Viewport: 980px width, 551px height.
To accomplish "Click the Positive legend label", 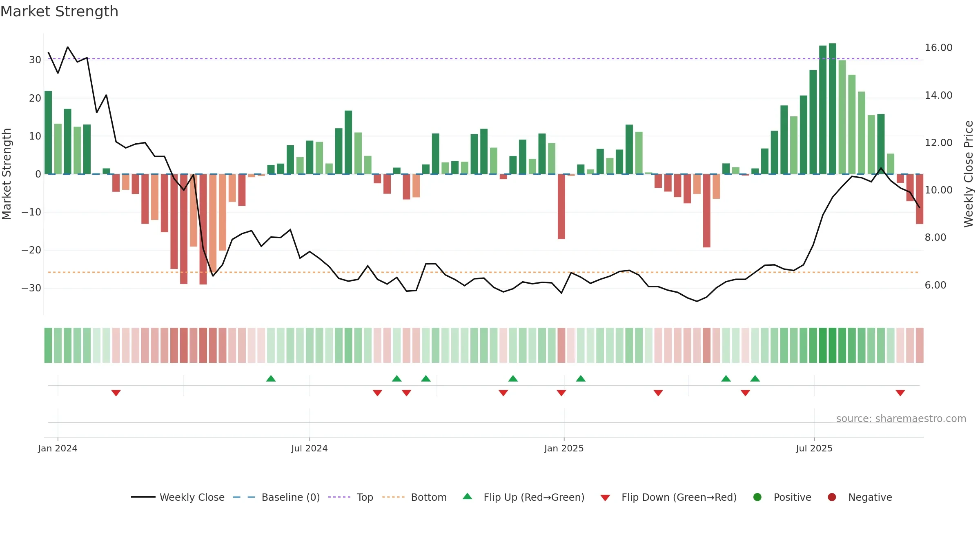I will [793, 497].
